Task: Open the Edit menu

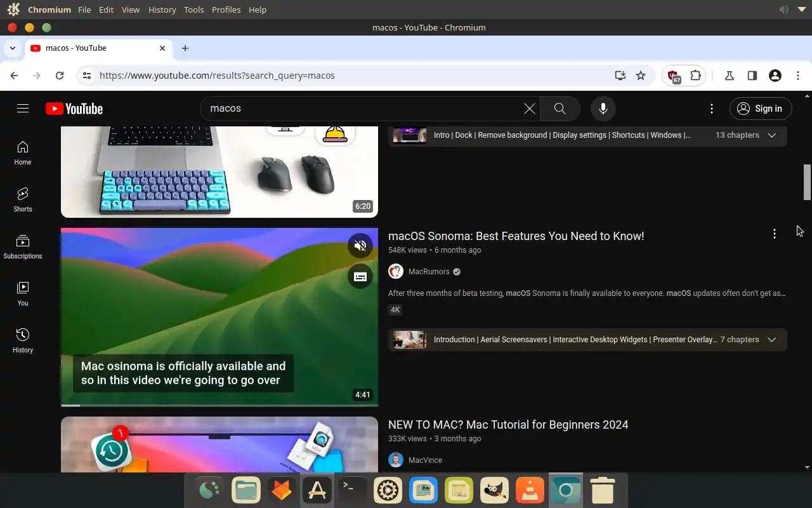Action: coord(106,10)
